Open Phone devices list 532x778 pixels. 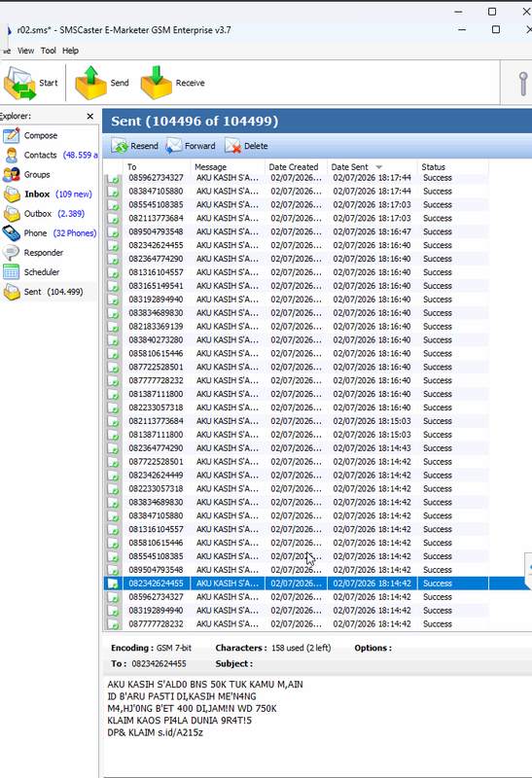coord(35,233)
